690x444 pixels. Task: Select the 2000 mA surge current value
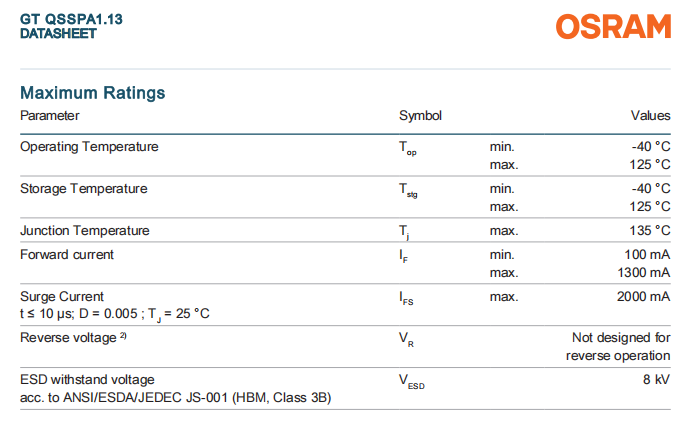(643, 297)
